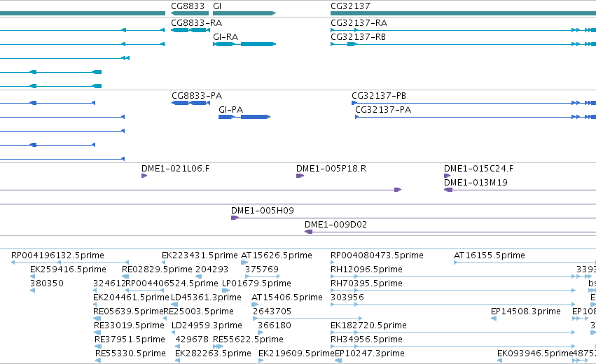The image size is (596, 364).
Task: Select the RE05639.5prime EST label
Action: pyautogui.click(x=128, y=312)
